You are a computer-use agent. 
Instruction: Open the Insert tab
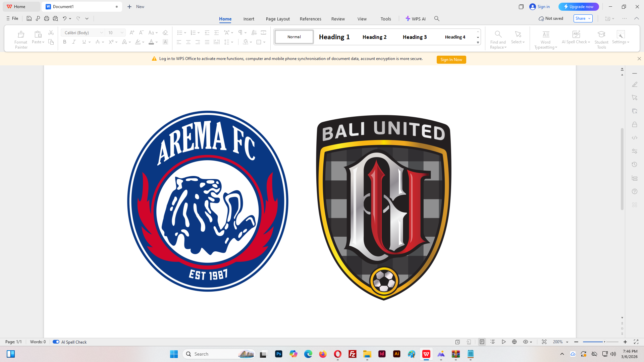click(249, 19)
